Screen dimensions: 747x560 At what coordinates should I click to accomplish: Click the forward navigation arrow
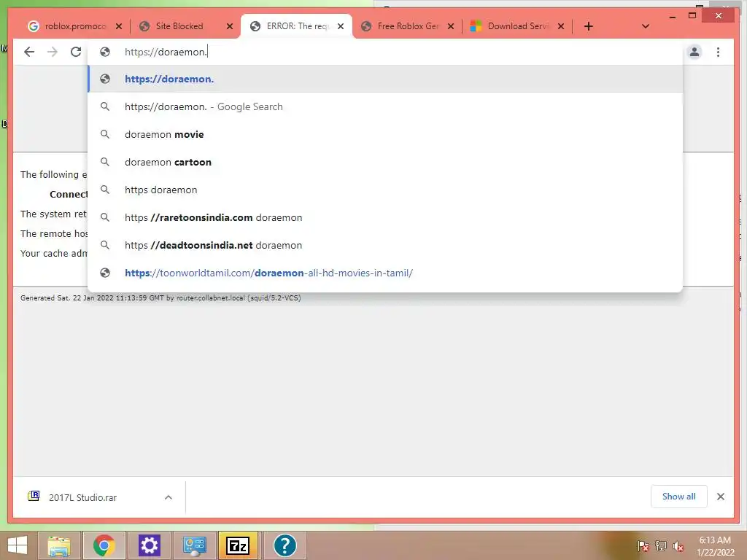53,52
